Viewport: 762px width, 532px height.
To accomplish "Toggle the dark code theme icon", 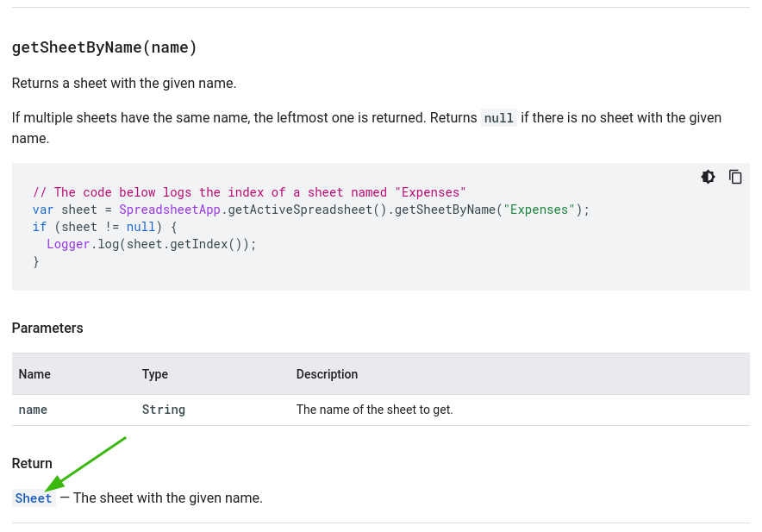I will (708, 177).
